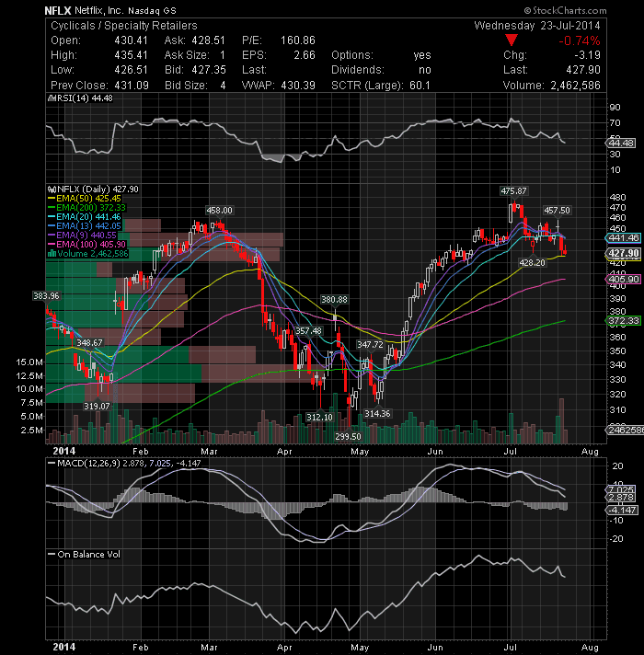The width and height of the screenshot is (644, 655).
Task: Click the 314.36 low price label
Action: [x=377, y=414]
